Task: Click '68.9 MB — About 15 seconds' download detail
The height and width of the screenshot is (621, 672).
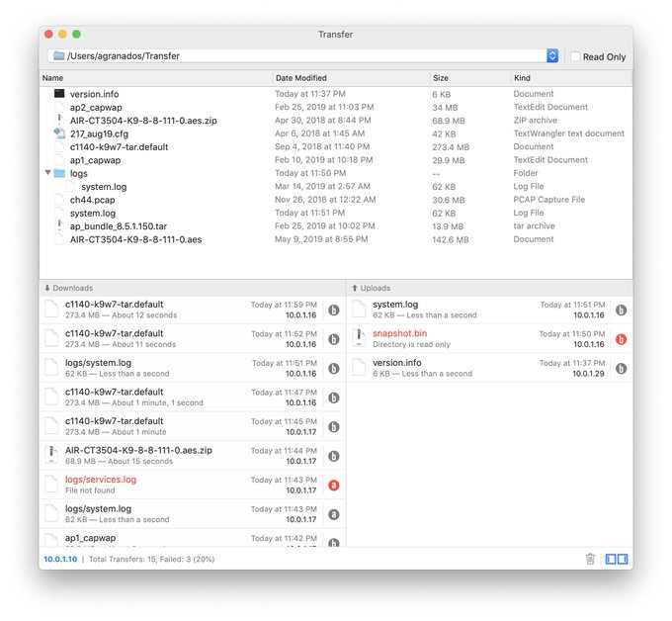Action: 120,461
